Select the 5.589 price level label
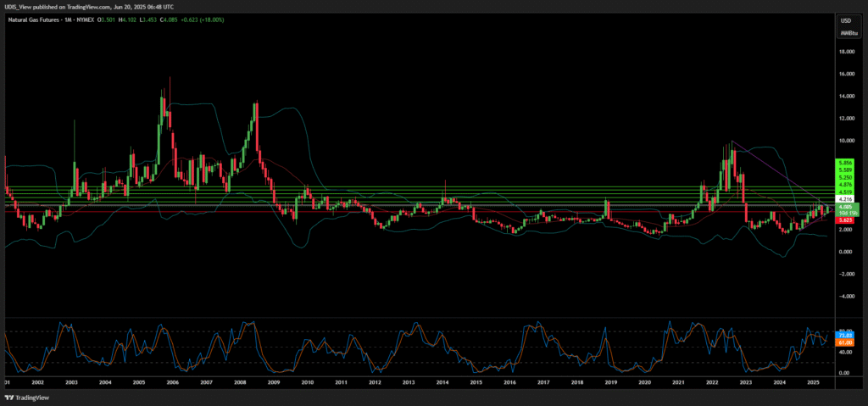868x406 pixels. (845, 170)
